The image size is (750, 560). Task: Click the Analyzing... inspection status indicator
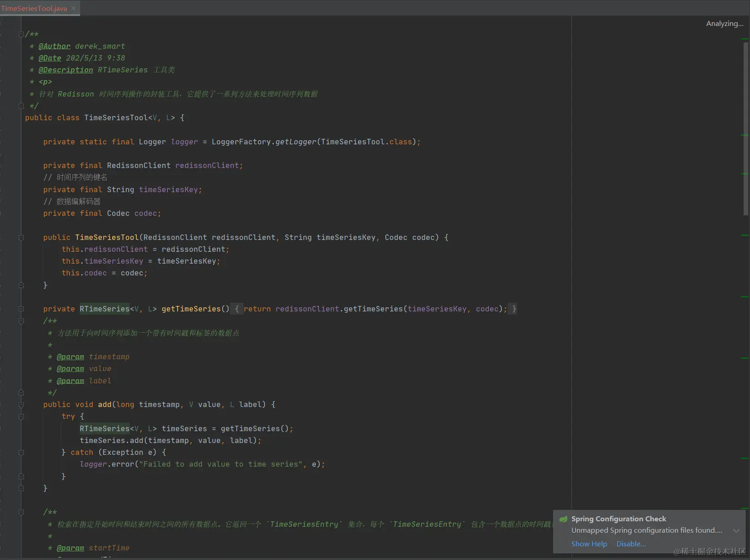tap(724, 24)
